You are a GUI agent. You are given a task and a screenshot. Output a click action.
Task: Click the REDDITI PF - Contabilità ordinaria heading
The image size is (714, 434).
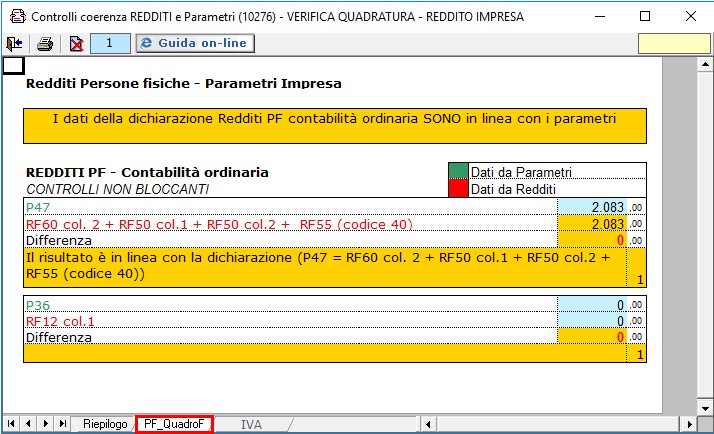pos(147,173)
